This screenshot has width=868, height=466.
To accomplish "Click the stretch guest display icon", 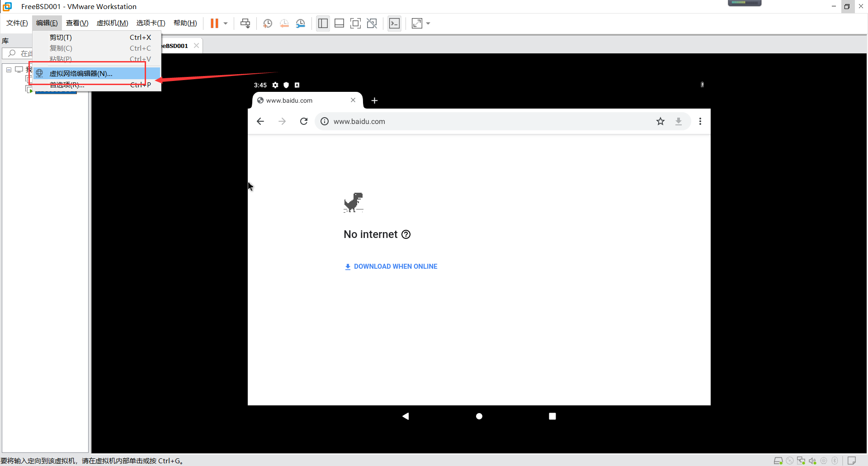I will point(417,24).
